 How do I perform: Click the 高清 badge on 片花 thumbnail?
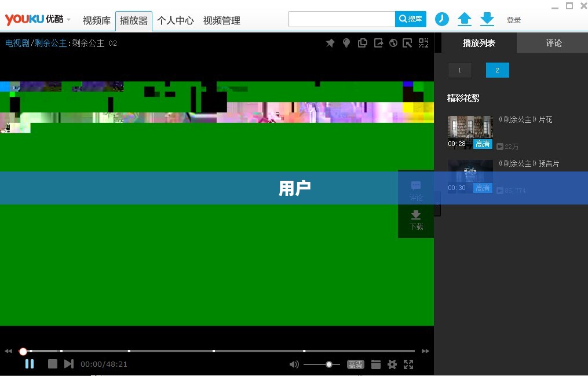483,144
